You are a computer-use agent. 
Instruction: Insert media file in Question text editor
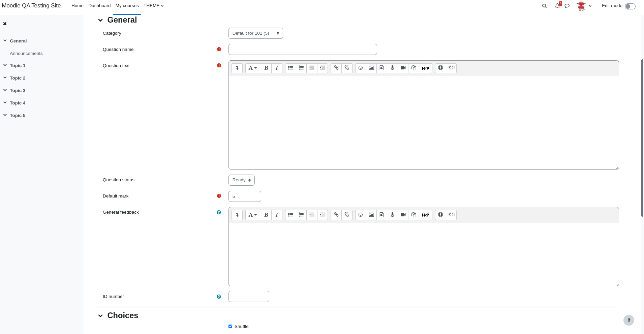click(382, 68)
